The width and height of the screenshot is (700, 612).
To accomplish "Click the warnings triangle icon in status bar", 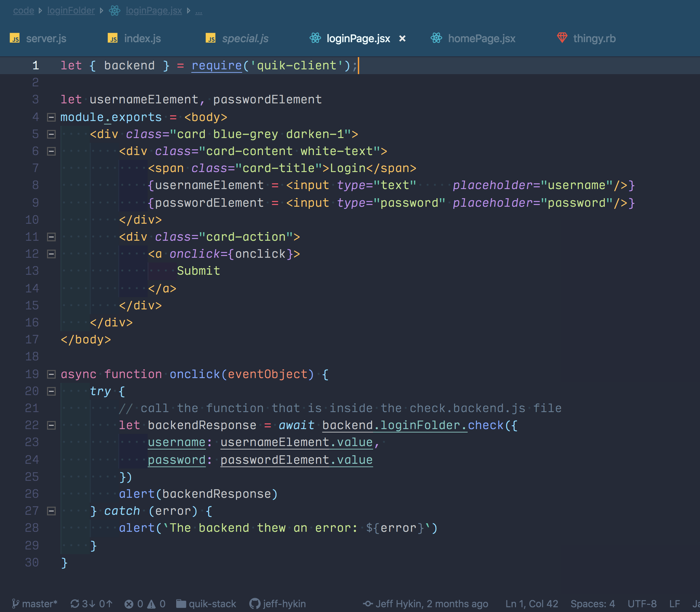I will pyautogui.click(x=151, y=605).
